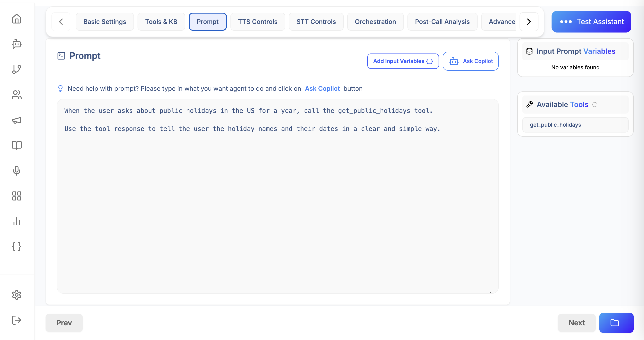The height and width of the screenshot is (340, 644).
Task: Open the settings gear icon
Action: click(16, 295)
